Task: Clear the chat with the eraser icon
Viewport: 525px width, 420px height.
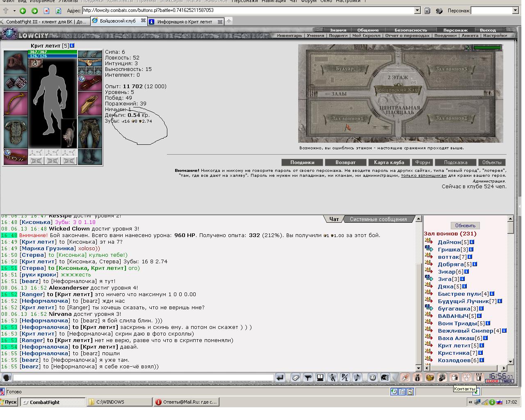Action: 295,378
